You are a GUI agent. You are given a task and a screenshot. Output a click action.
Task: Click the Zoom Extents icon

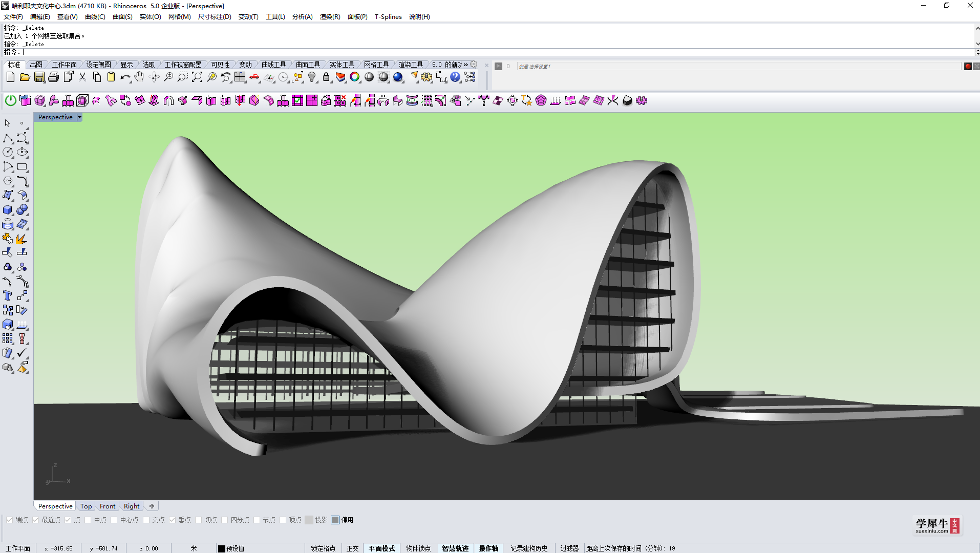pos(197,77)
